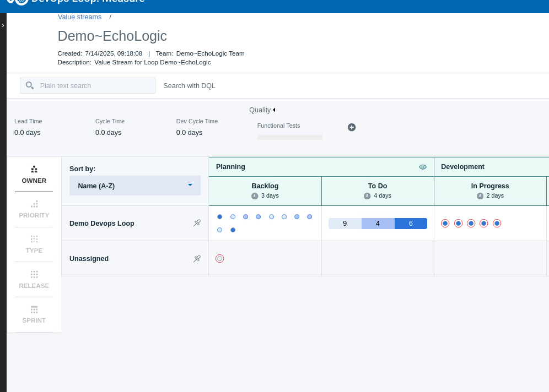Screen dimensions: 549x392
Task: Expand the collapsed left navigation sidebar
Action: [3, 25]
